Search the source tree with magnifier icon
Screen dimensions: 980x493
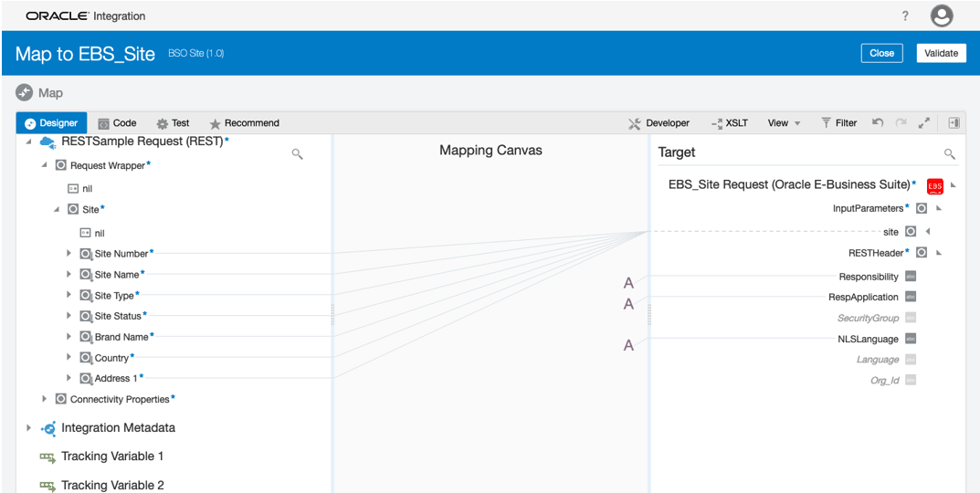pyautogui.click(x=298, y=153)
